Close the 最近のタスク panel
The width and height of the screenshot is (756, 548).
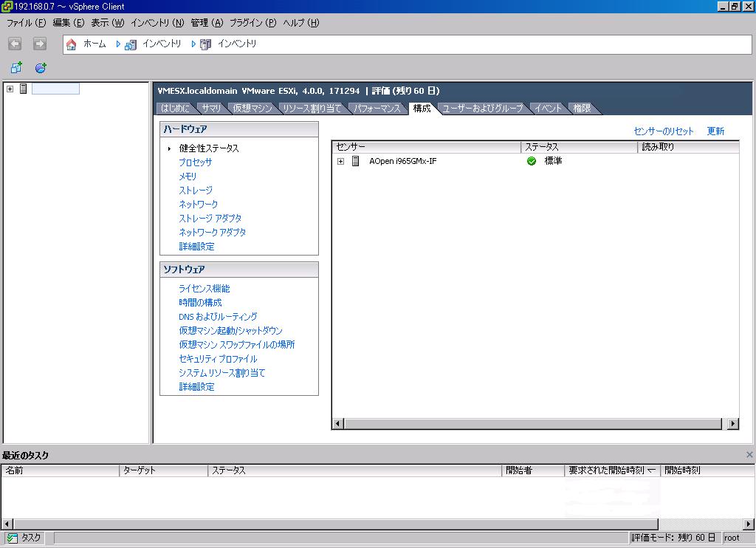coord(749,454)
